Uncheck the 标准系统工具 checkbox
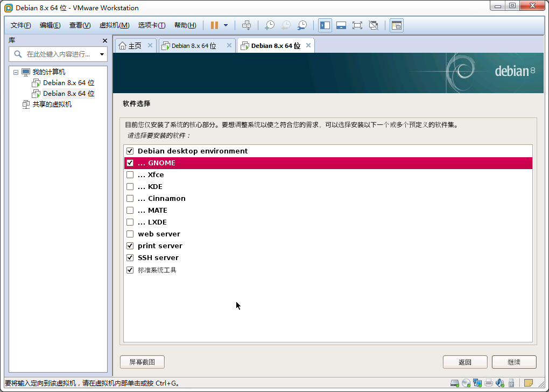This screenshot has width=549, height=392. tap(130, 270)
